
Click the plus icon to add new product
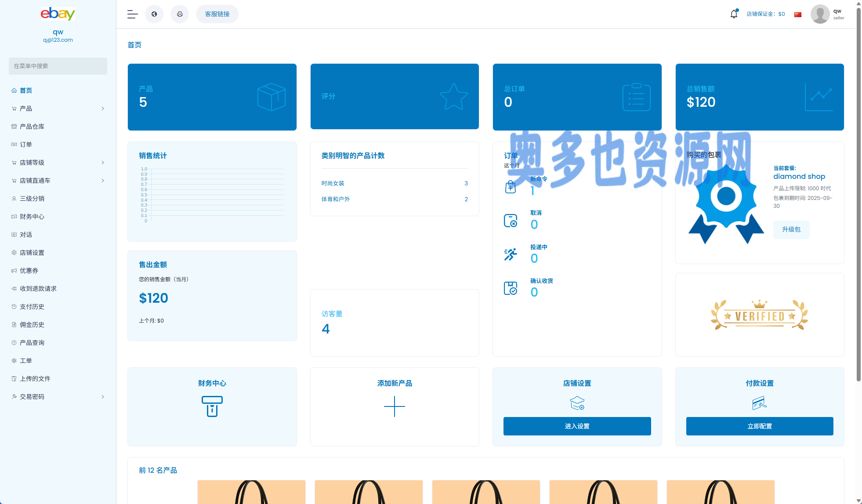(x=394, y=406)
